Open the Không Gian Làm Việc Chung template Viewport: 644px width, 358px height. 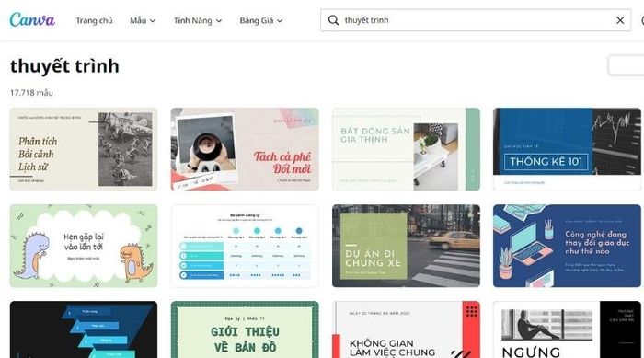click(406, 329)
